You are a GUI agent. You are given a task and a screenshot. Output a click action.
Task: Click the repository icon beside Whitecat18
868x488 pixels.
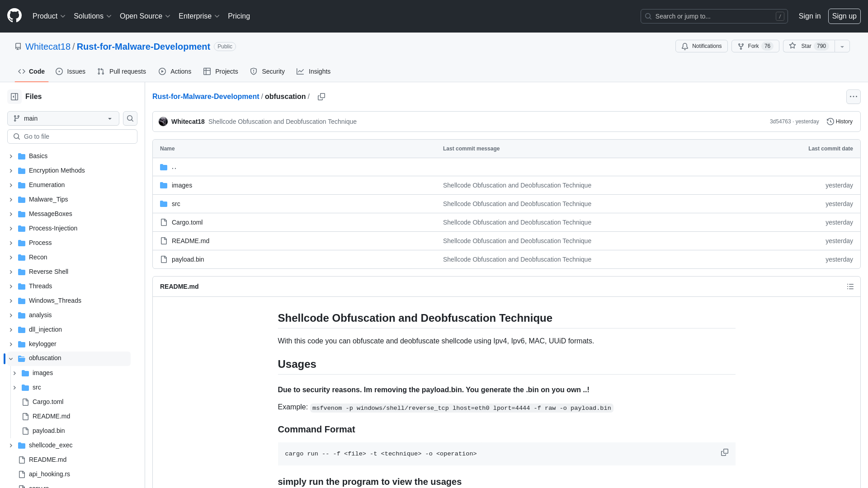[18, 47]
